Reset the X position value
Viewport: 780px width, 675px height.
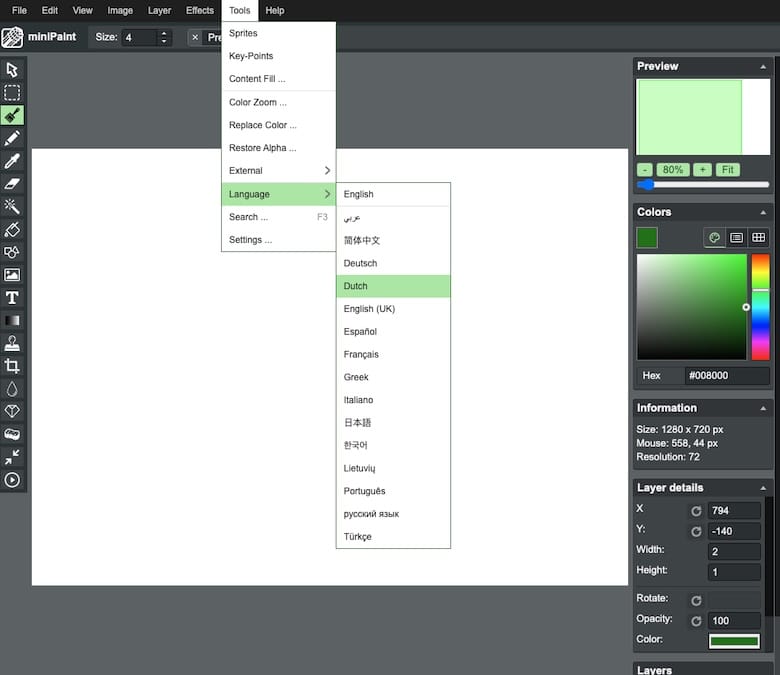(x=696, y=511)
